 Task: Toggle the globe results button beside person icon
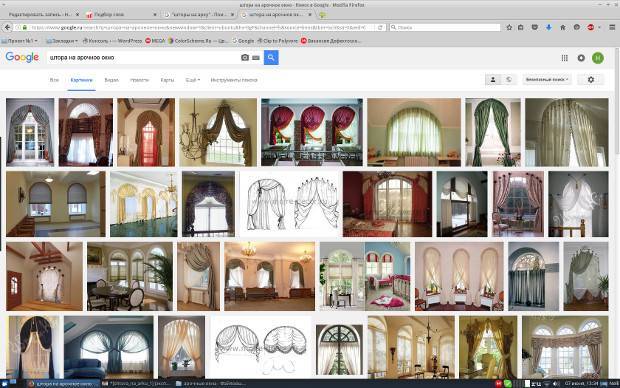point(508,79)
